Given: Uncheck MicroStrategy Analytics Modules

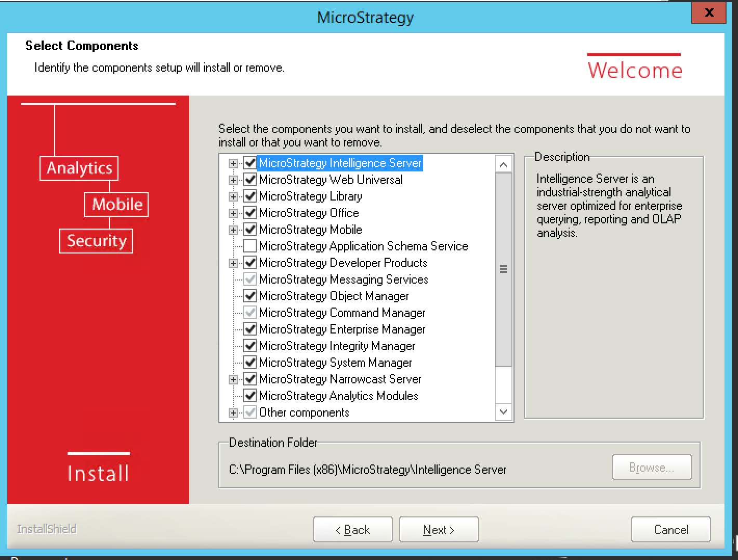Looking at the screenshot, I should (x=250, y=395).
